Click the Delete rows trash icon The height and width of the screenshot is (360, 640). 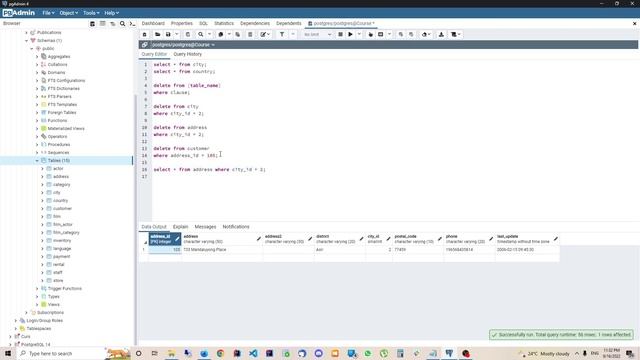(250, 35)
